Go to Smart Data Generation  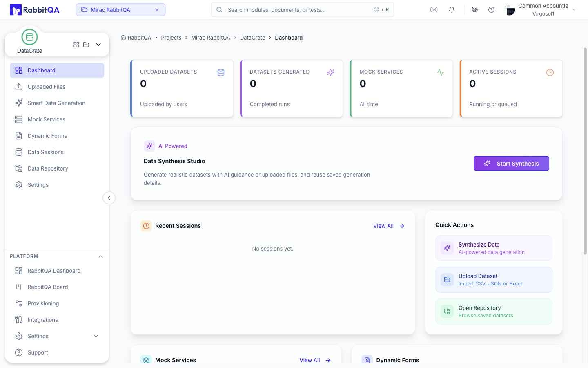57,103
